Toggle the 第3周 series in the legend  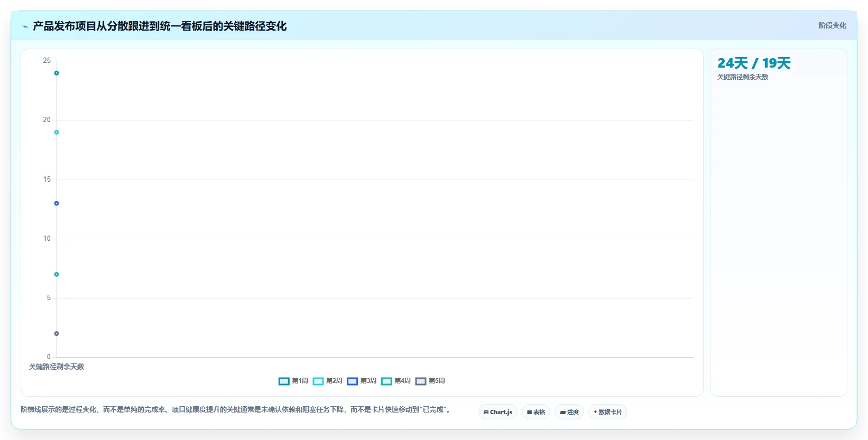coord(362,381)
